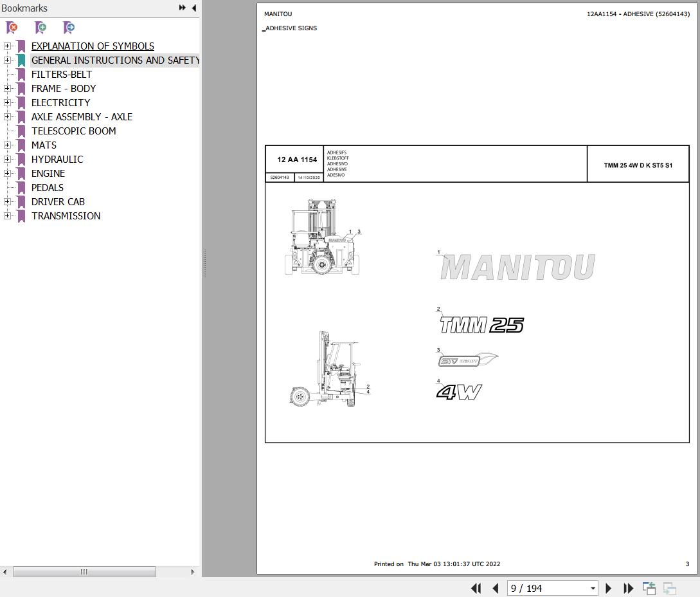The height and width of the screenshot is (597, 700).
Task: Collapse the Bookmarks panel
Action: coord(193,8)
